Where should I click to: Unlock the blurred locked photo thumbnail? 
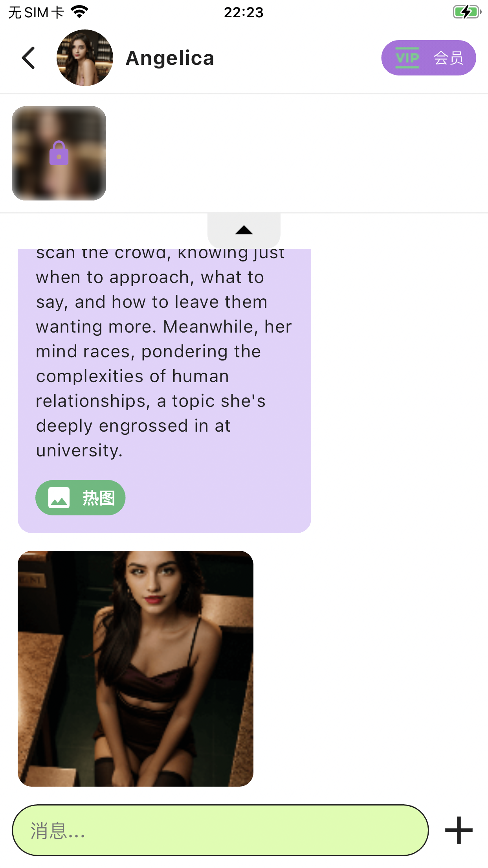pos(59,153)
